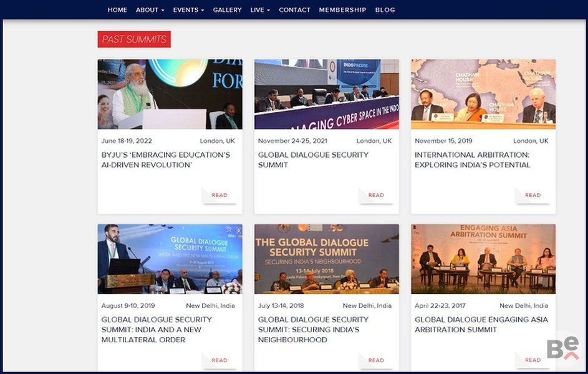Open the Chatham House panel photo thumbnail
Image resolution: width=588 pixels, height=374 pixels.
pos(483,94)
